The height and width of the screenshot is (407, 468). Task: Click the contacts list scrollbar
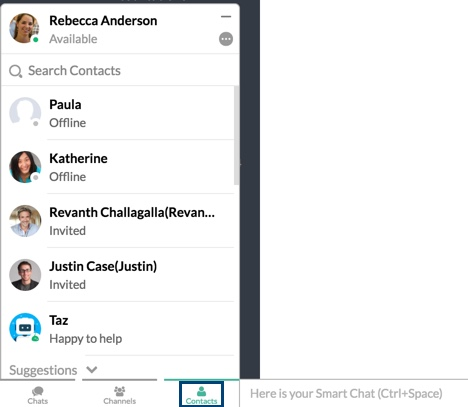[236, 135]
